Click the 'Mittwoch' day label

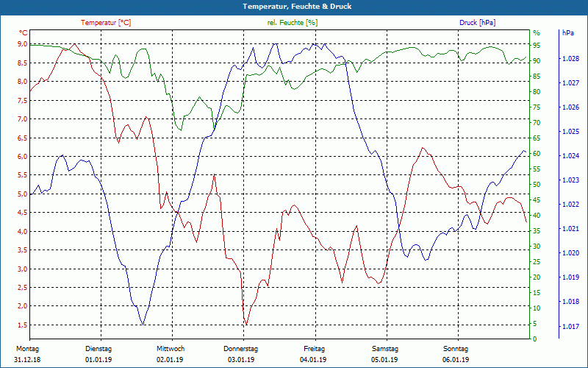point(171,349)
